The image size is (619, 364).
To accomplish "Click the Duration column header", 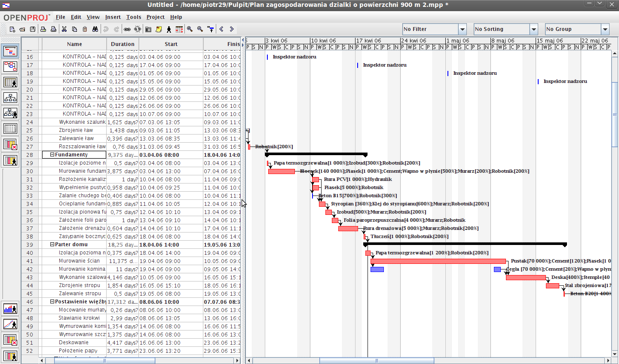I will pos(123,44).
